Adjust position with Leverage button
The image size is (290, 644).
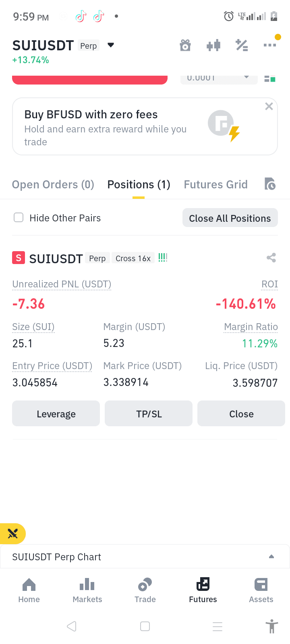56,413
